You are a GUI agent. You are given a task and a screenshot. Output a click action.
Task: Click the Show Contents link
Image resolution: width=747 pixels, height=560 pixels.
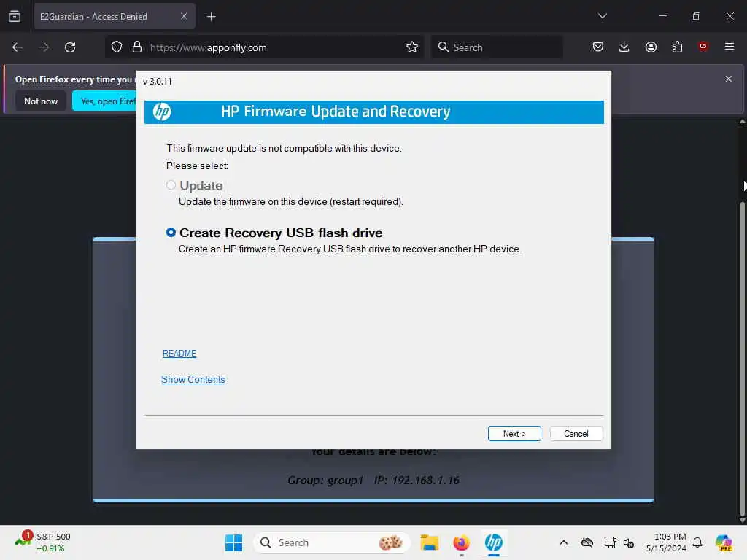point(193,379)
